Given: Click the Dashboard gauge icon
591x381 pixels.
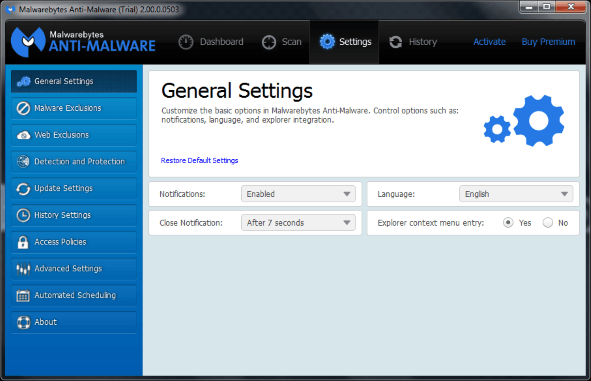Looking at the screenshot, I should point(185,42).
